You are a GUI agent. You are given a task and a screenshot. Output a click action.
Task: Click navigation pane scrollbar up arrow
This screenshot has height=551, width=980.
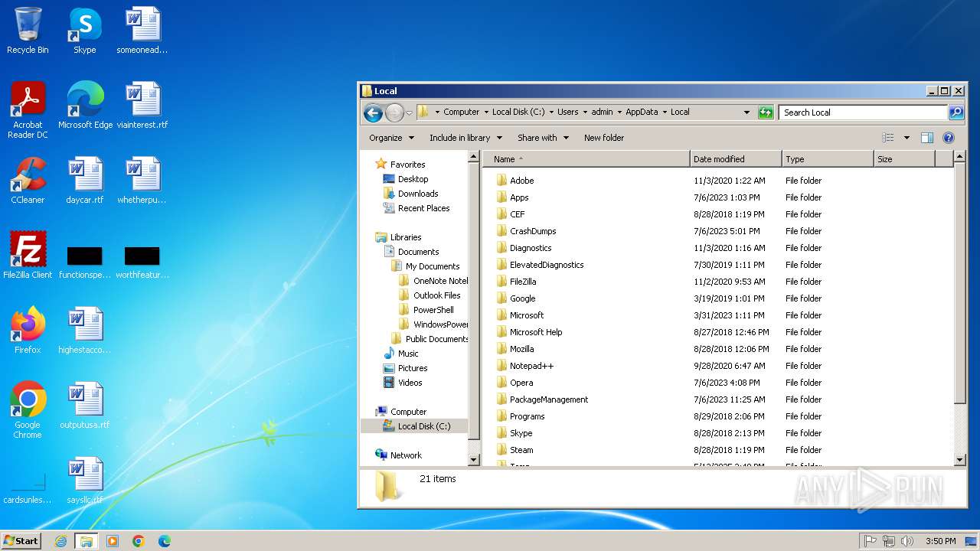coord(474,157)
